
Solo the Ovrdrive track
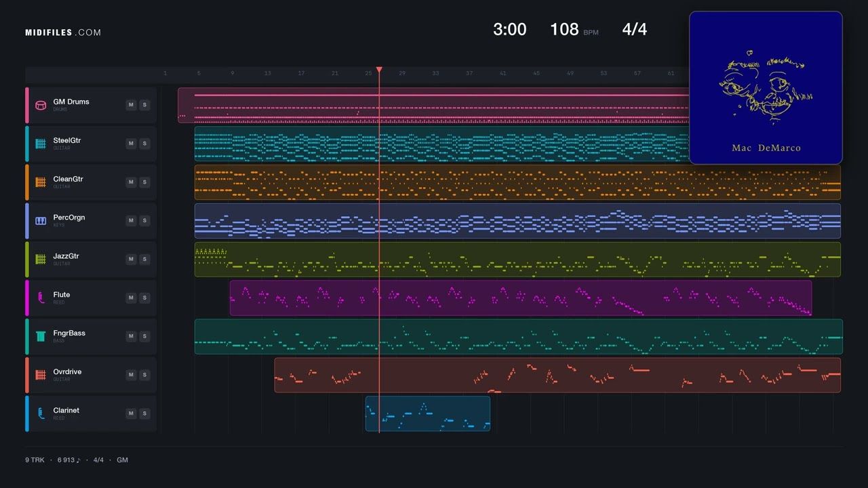pos(144,375)
